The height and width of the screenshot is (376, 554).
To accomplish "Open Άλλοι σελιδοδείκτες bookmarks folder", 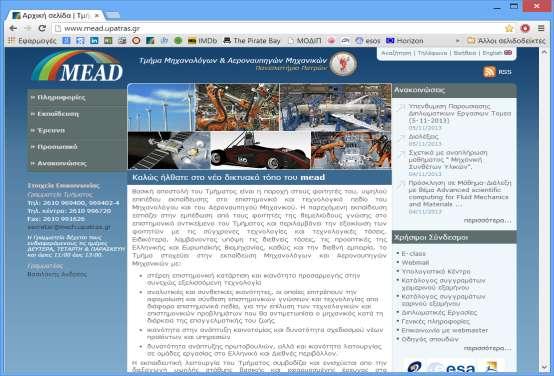I will point(506,41).
